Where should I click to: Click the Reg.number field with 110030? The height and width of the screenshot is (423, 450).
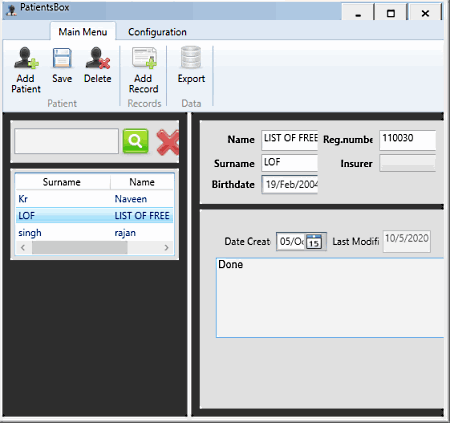[x=407, y=140]
